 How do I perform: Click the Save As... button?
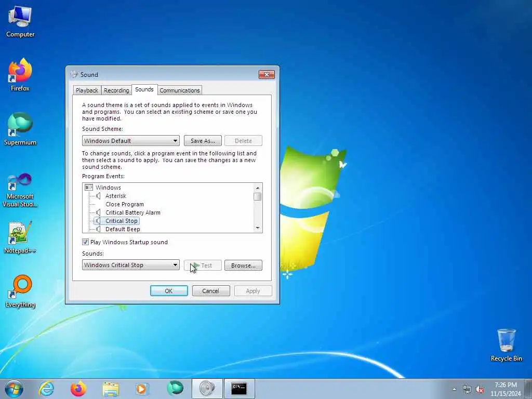[x=203, y=141]
